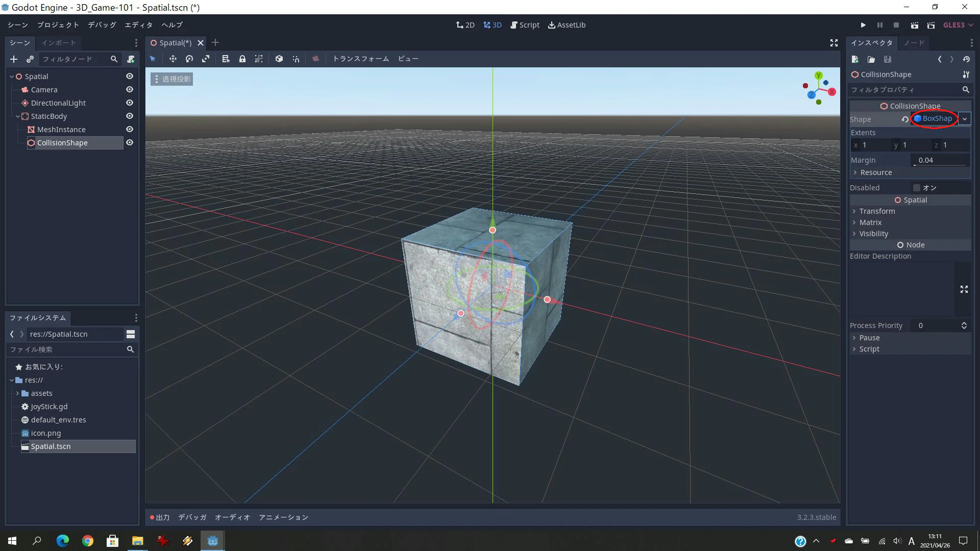Switch to the ノード tab
This screenshot has height=551, width=980.
(914, 43)
